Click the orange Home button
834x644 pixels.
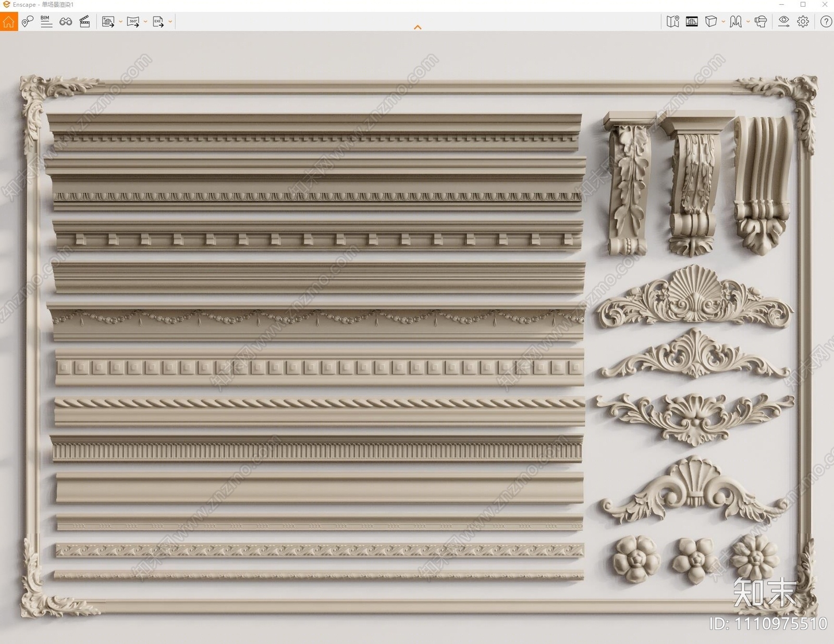click(9, 21)
